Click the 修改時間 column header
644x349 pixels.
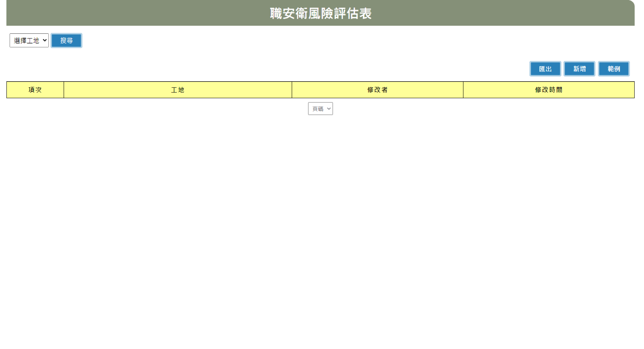(x=548, y=90)
